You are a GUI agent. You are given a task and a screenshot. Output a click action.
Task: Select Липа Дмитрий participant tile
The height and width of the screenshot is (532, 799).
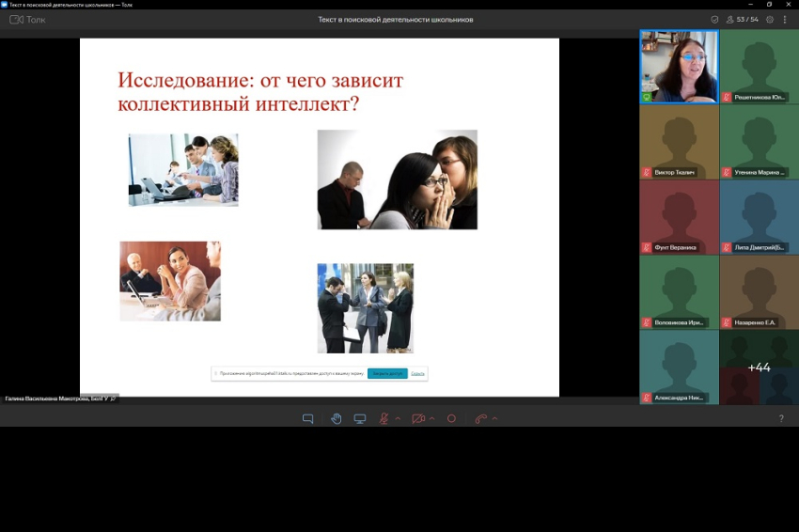pyautogui.click(x=760, y=217)
